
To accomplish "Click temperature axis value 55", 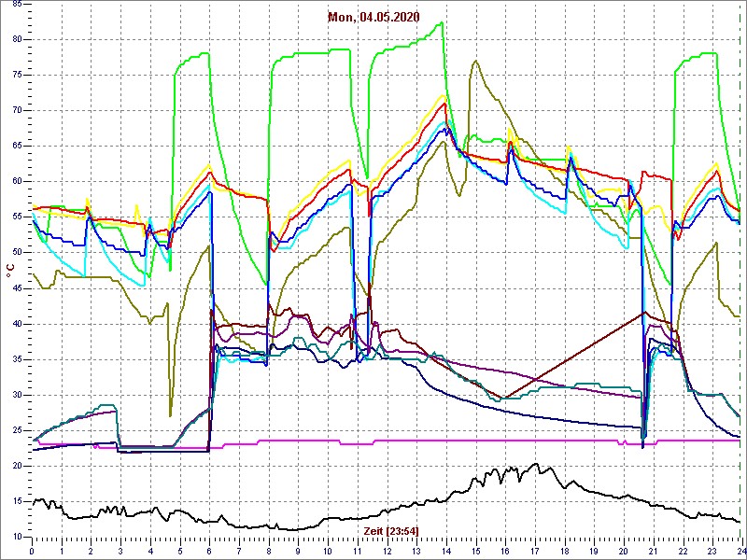I will tap(16, 217).
